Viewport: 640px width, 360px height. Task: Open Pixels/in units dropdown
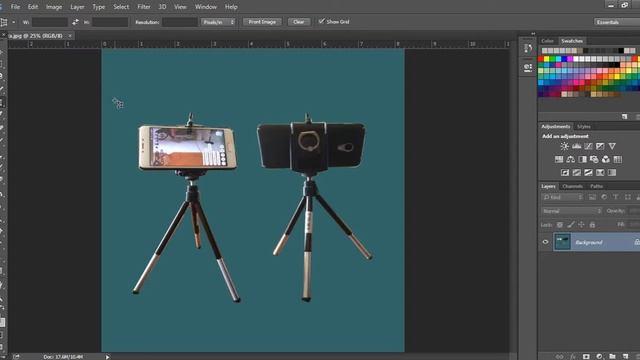pyautogui.click(x=218, y=22)
